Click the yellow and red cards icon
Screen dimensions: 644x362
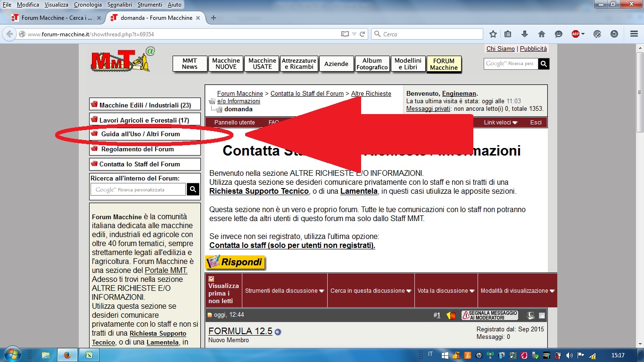pyautogui.click(x=451, y=315)
